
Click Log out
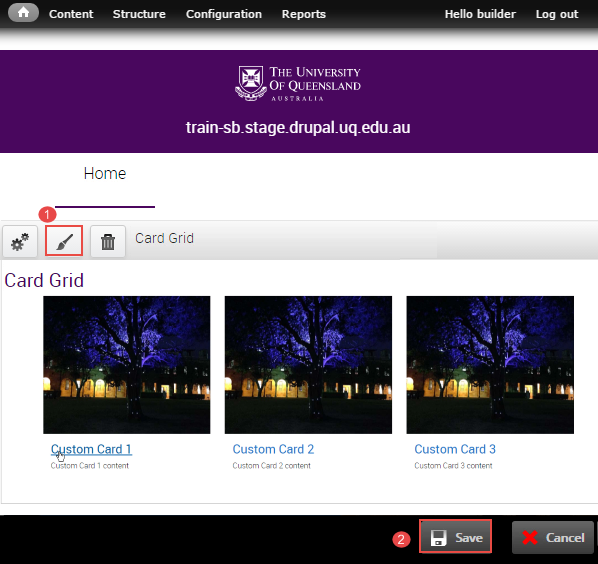coord(557,14)
